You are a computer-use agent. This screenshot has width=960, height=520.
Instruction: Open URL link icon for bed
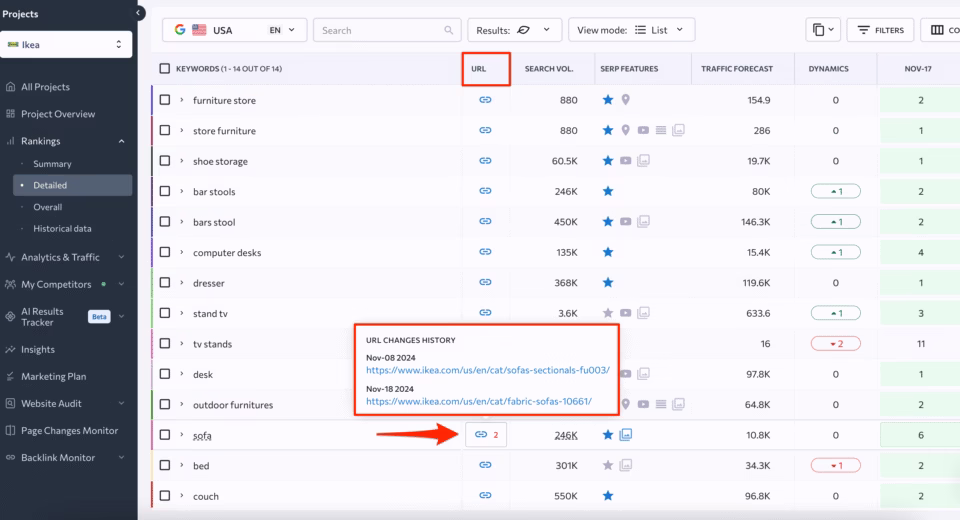point(485,465)
